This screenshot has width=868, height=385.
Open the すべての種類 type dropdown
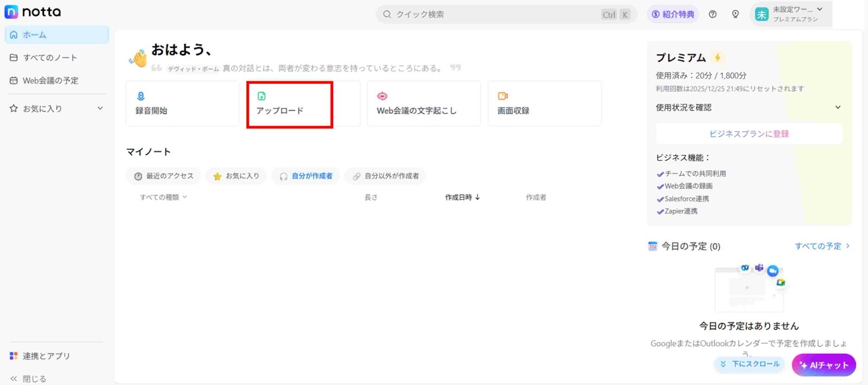[163, 197]
